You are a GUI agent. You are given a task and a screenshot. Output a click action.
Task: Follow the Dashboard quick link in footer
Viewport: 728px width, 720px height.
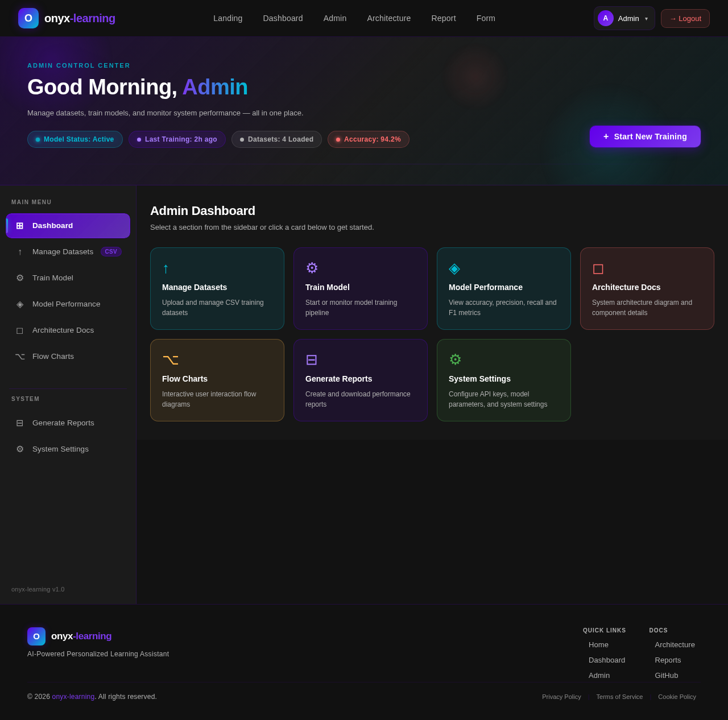tap(607, 660)
